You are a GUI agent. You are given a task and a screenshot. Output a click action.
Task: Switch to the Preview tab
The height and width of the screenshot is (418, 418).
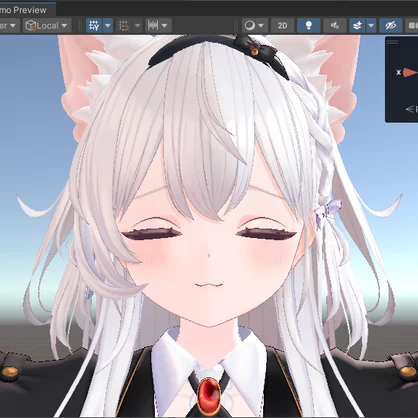coord(27,10)
